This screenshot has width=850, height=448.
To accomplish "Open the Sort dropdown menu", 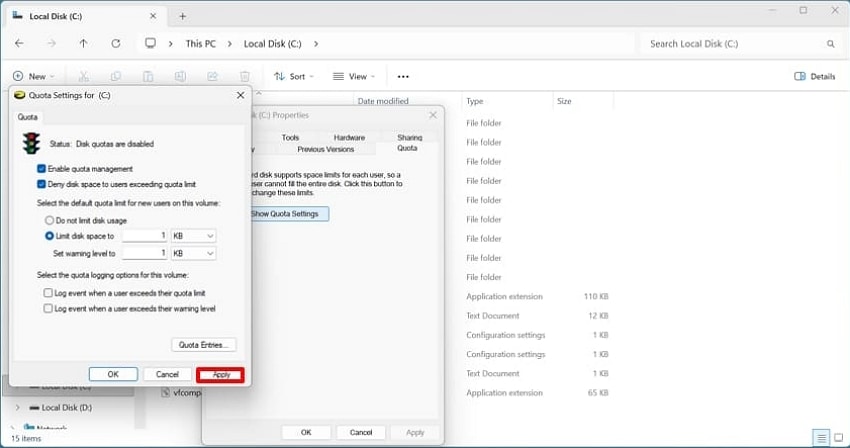I will coord(294,76).
